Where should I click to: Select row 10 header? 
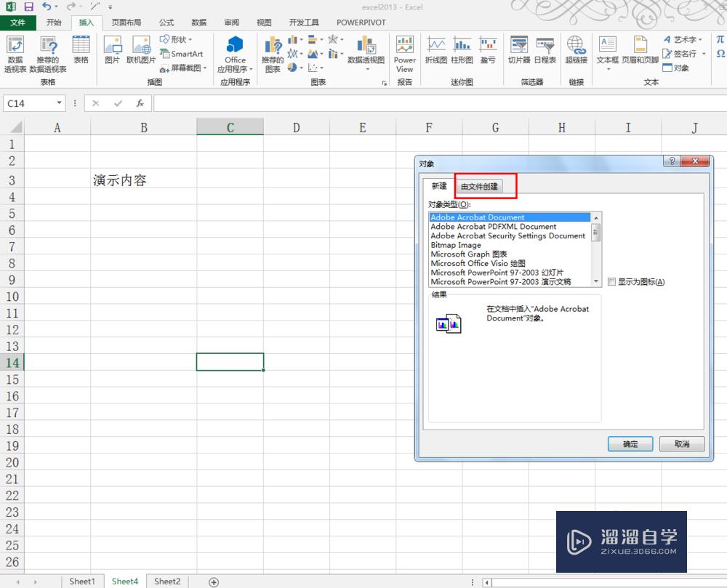[12, 297]
